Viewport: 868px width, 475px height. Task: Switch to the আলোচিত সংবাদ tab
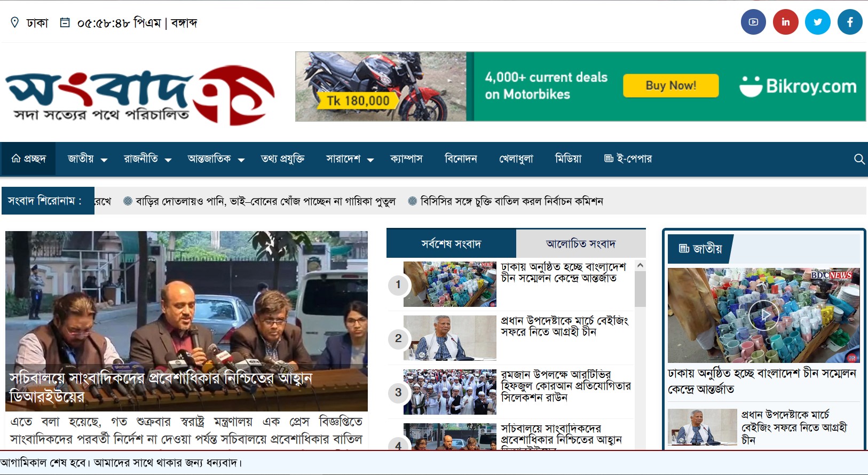pyautogui.click(x=580, y=244)
